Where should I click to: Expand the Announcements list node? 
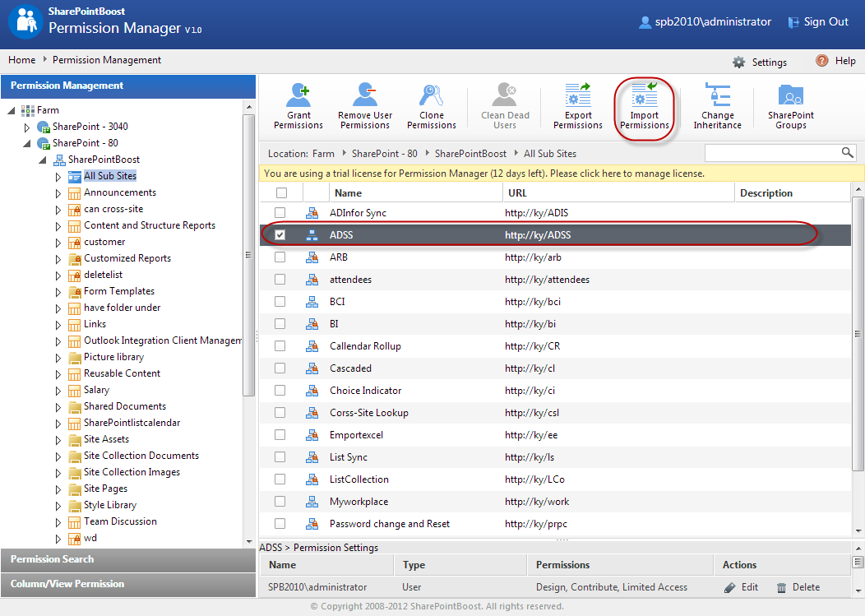point(58,194)
